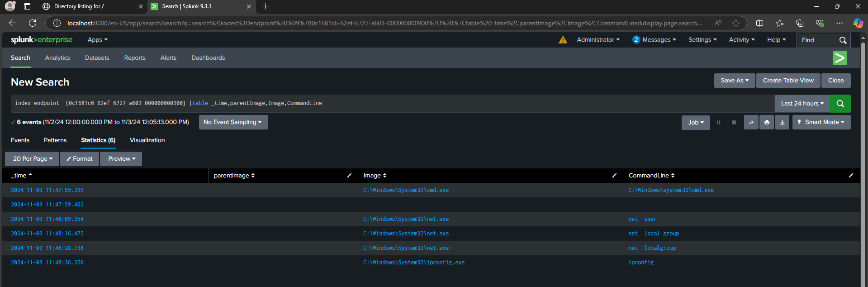
Task: Switch to the Datasets tab
Action: [97, 58]
